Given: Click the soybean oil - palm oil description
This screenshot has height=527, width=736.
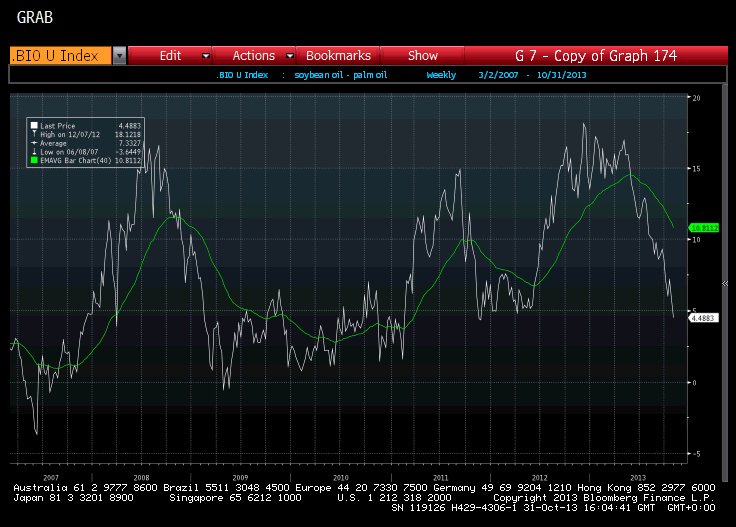Looking at the screenshot, I should 340,75.
